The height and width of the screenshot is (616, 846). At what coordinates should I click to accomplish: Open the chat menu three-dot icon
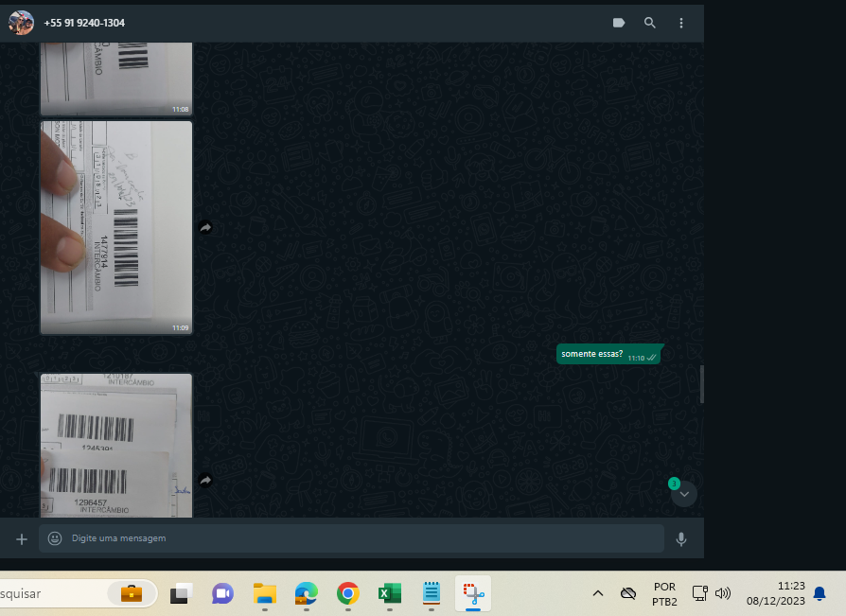[681, 23]
